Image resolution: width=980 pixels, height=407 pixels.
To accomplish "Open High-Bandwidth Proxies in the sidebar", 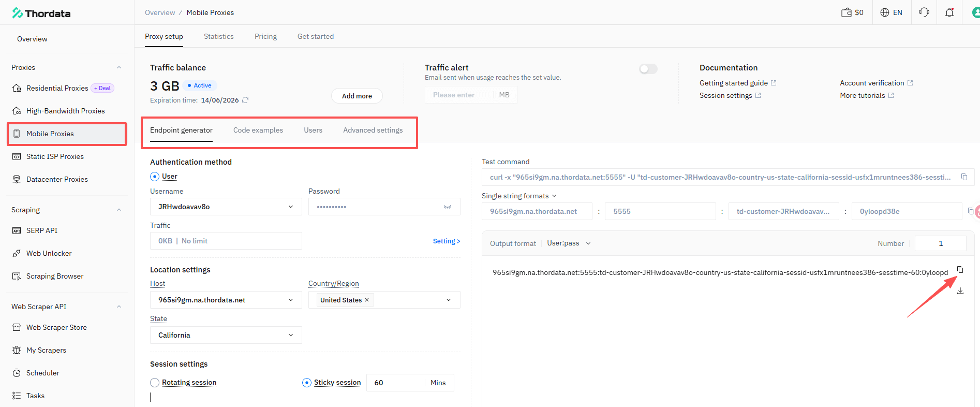I will tap(65, 111).
